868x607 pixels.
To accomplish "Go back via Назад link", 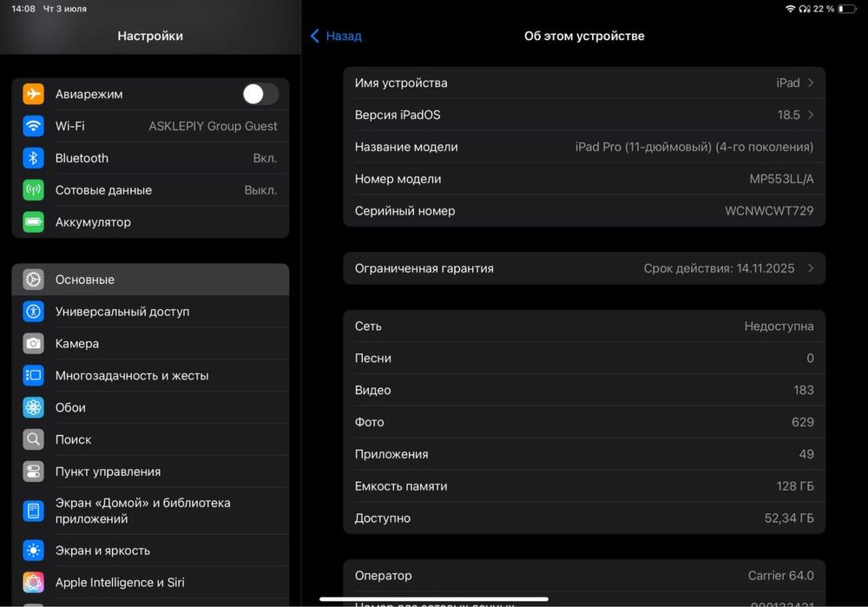I will (x=343, y=36).
